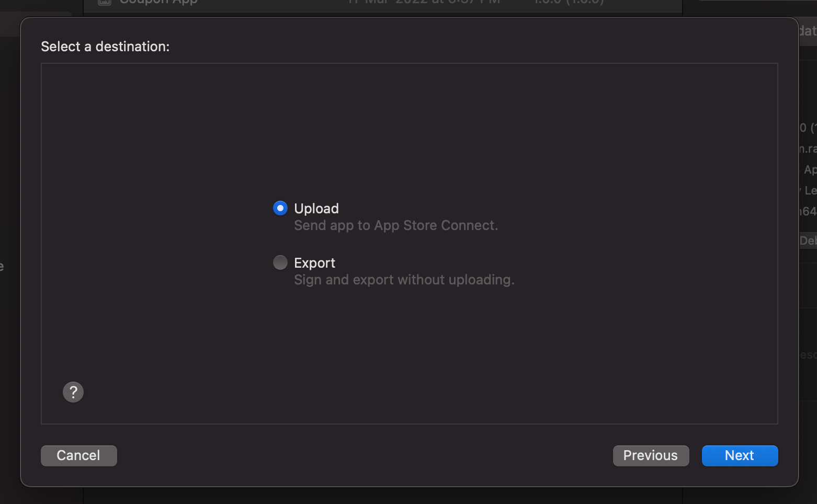Screen dimensions: 817x504
Task: Click the Next button
Action: pos(740,456)
